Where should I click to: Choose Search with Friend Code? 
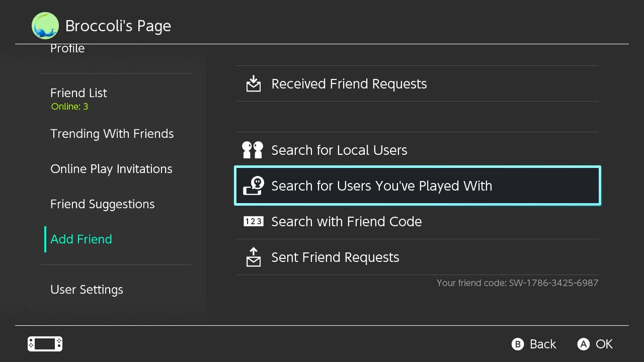(x=346, y=221)
